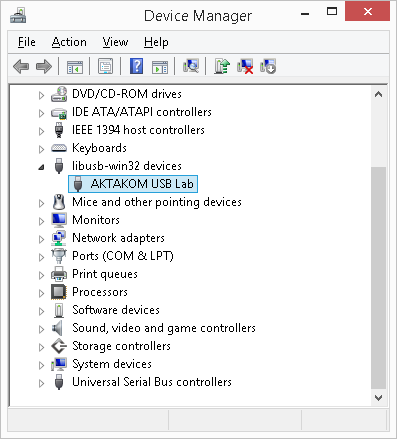Click Show/Hide console tree toolbar icon
This screenshot has width=397, height=439.
coord(75,67)
